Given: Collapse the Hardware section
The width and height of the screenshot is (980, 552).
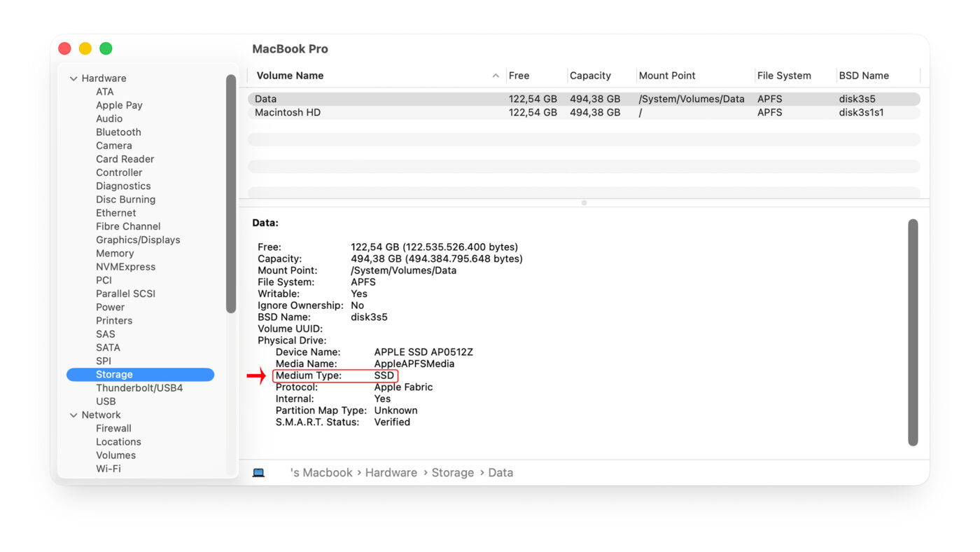Looking at the screenshot, I should coord(73,78).
